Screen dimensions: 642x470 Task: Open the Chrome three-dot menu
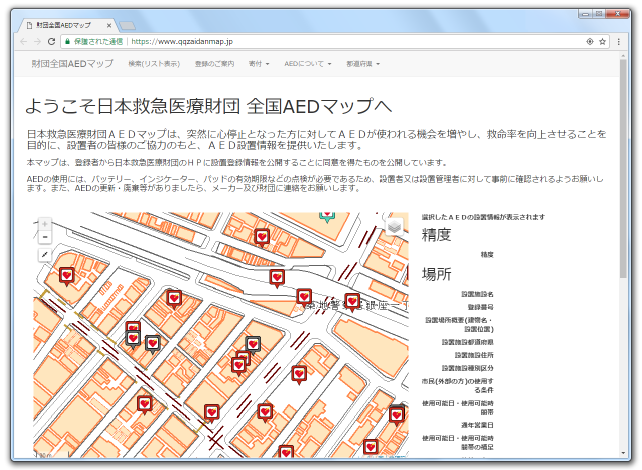pos(620,42)
